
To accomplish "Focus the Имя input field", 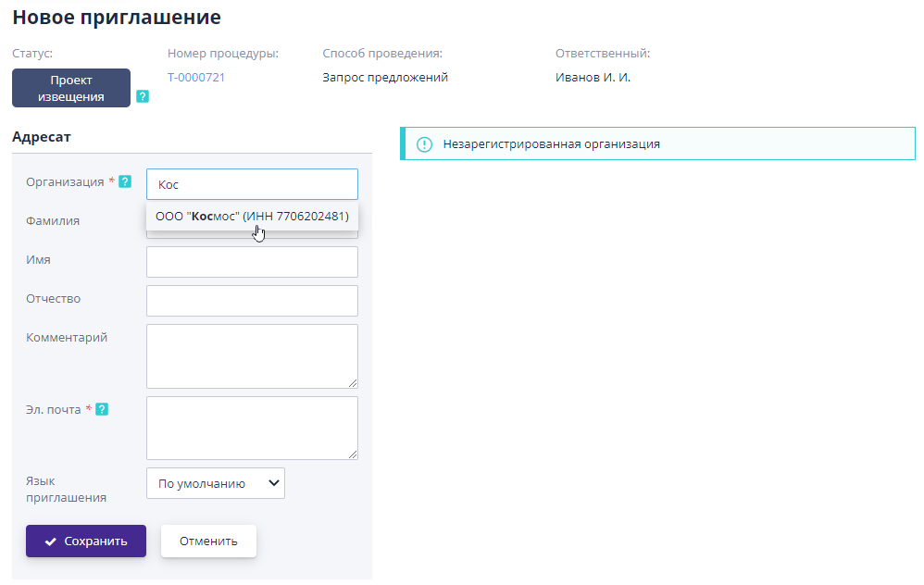I will [251, 262].
